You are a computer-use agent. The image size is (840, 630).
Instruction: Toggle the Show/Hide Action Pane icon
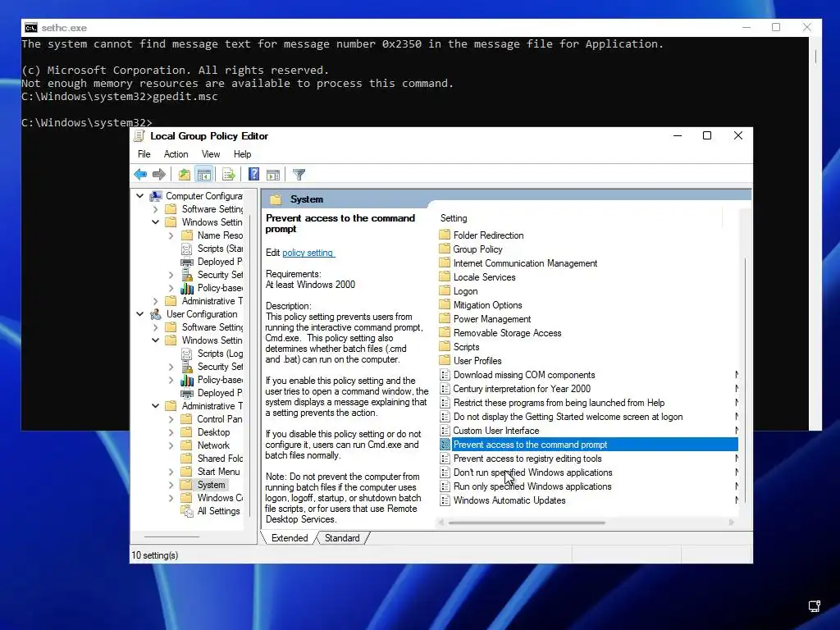coord(273,174)
